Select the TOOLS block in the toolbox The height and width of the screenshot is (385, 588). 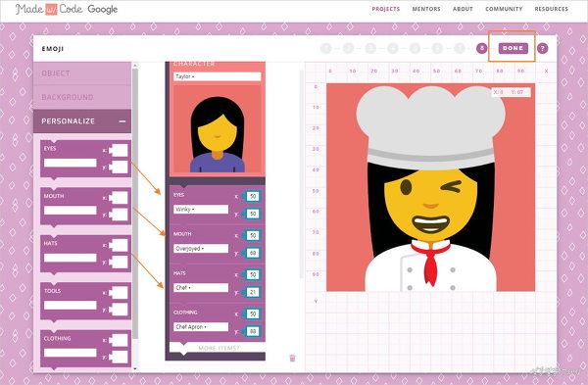85,301
